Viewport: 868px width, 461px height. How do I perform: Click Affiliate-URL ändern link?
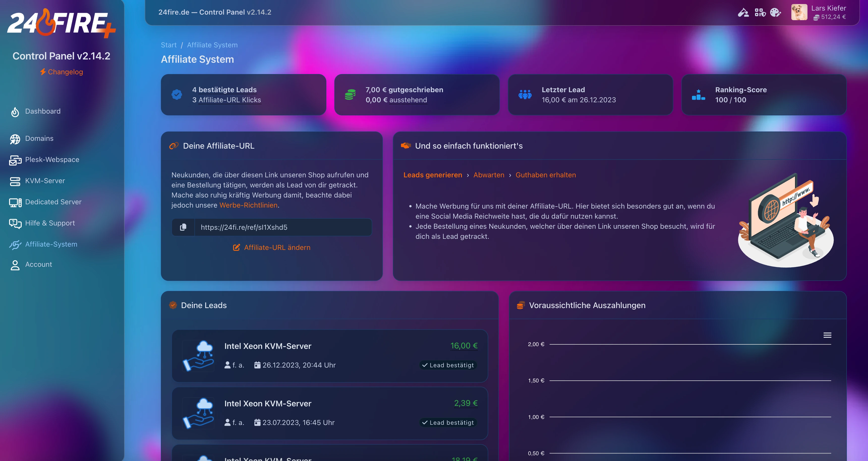(x=272, y=248)
